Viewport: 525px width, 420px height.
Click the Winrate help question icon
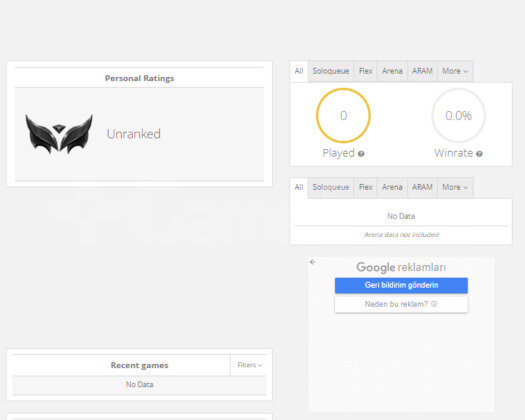[479, 154]
